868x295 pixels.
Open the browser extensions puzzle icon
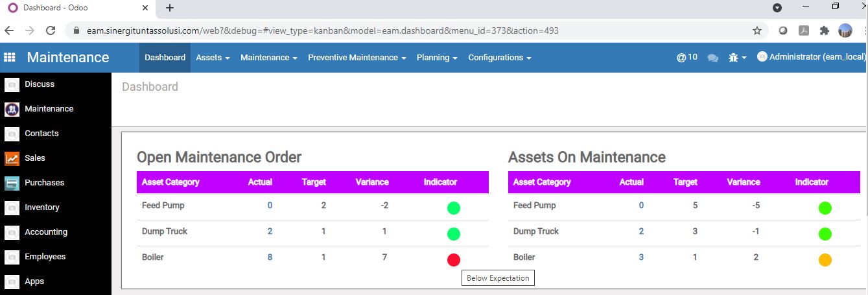coord(824,30)
